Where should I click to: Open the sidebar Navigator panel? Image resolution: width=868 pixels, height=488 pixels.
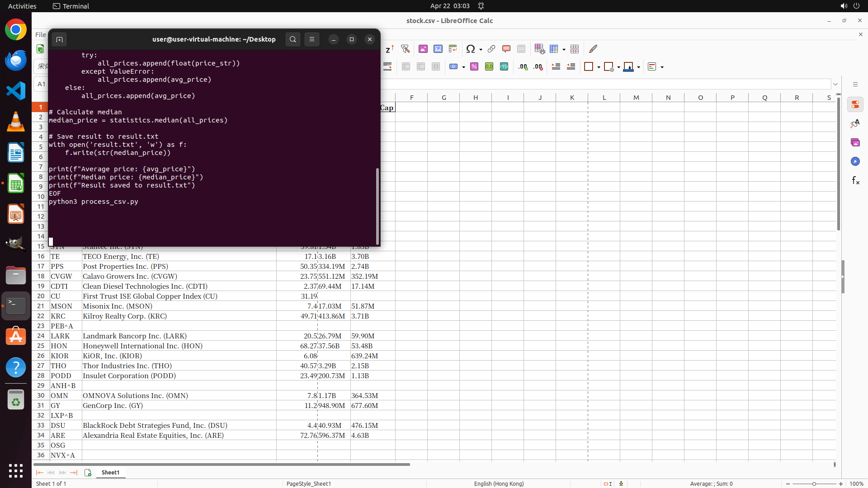[855, 161]
